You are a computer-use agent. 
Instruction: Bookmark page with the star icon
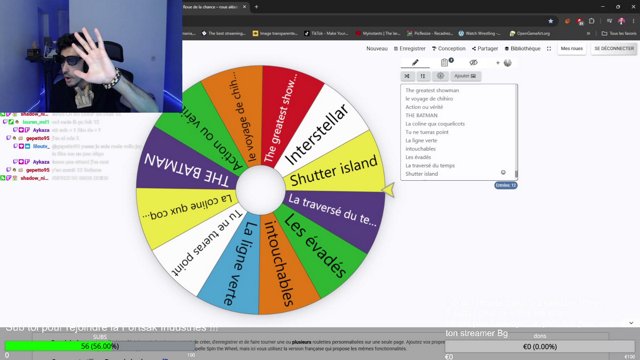pyautogui.click(x=551, y=21)
